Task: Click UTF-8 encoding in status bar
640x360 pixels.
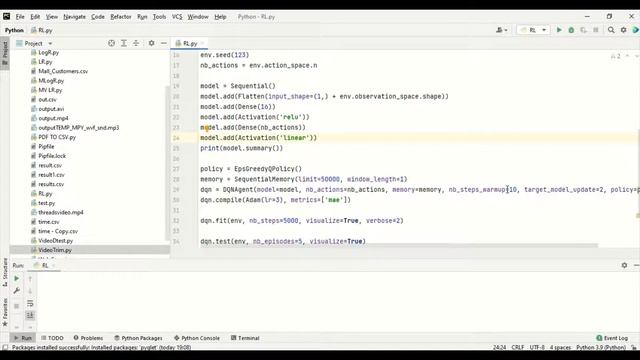Action: (537, 347)
